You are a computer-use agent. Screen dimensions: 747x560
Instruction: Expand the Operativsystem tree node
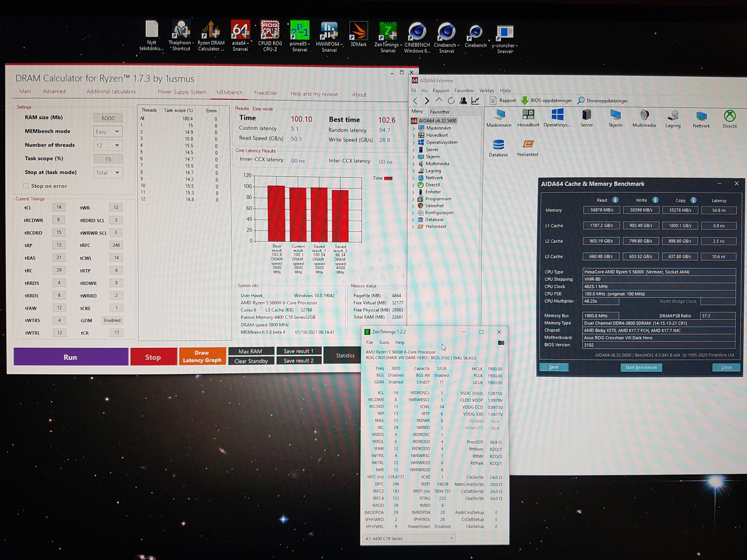414,142
